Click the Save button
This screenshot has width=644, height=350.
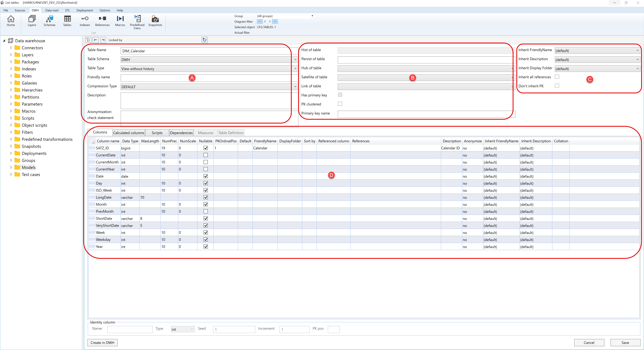point(625,343)
